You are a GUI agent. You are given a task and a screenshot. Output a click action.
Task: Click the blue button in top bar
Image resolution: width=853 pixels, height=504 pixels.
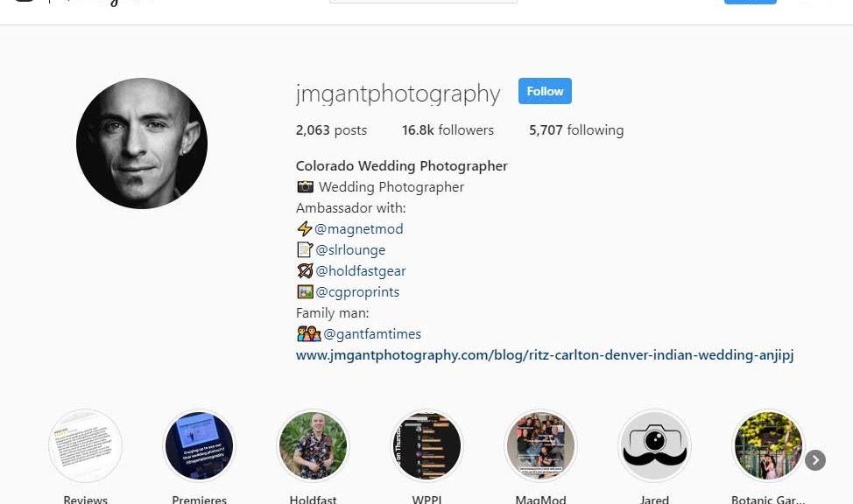click(751, 2)
